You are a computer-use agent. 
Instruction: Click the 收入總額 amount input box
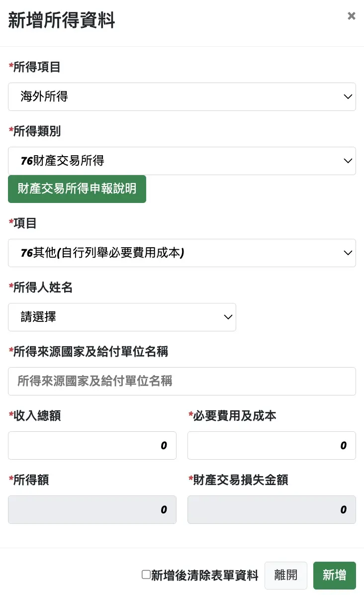click(92, 445)
